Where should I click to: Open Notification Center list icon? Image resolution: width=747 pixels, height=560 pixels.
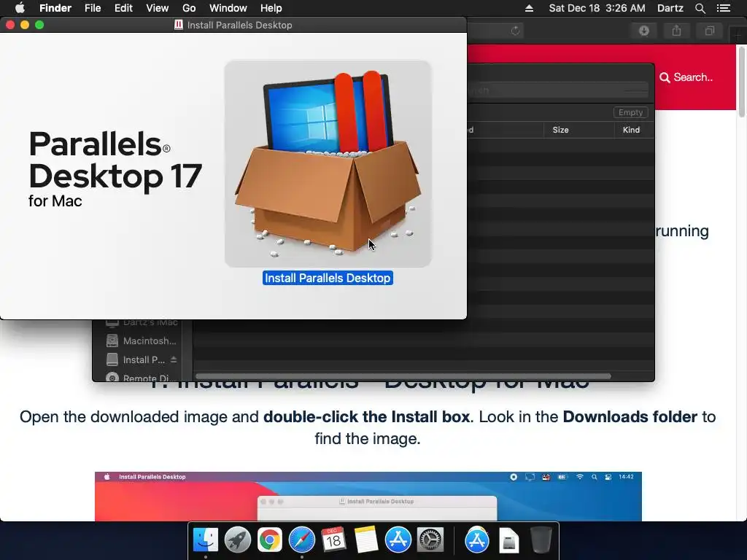[x=723, y=8]
